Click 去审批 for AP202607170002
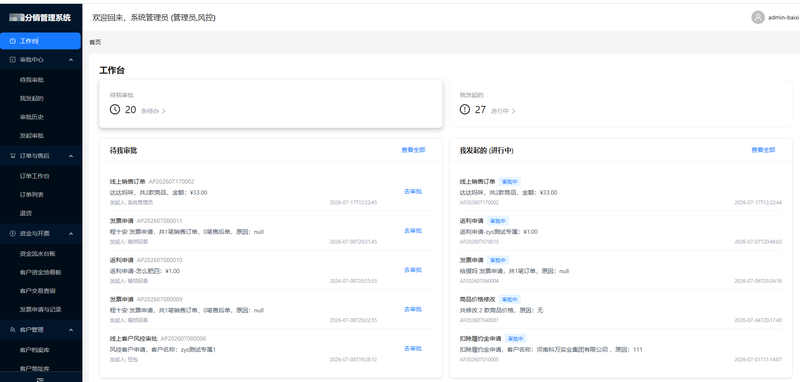The height and width of the screenshot is (382, 800). click(413, 191)
